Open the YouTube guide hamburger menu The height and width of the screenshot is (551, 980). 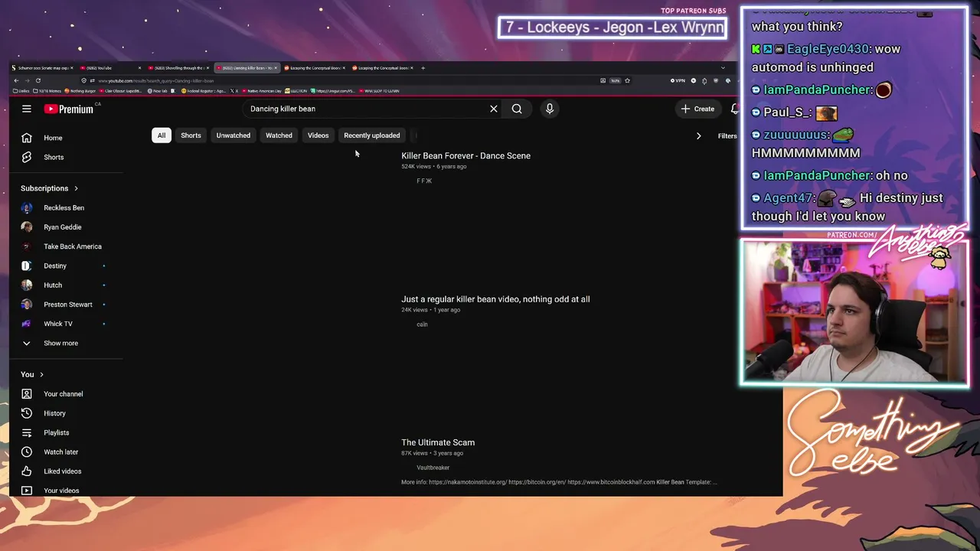(27, 109)
